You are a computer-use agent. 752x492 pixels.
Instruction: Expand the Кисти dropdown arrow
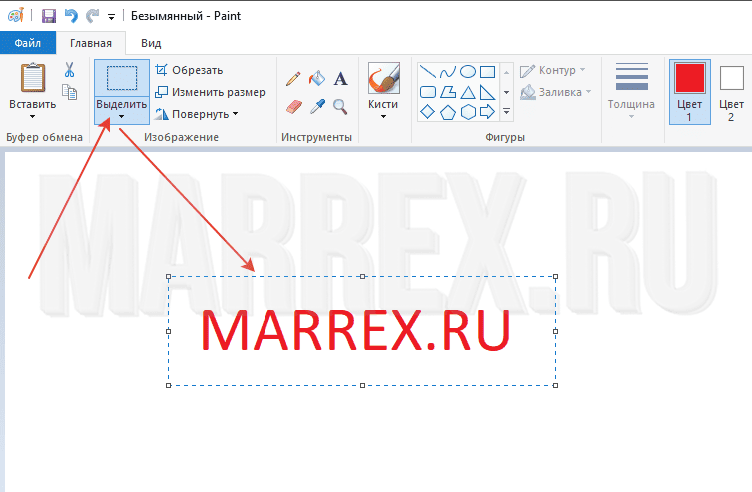pos(383,117)
